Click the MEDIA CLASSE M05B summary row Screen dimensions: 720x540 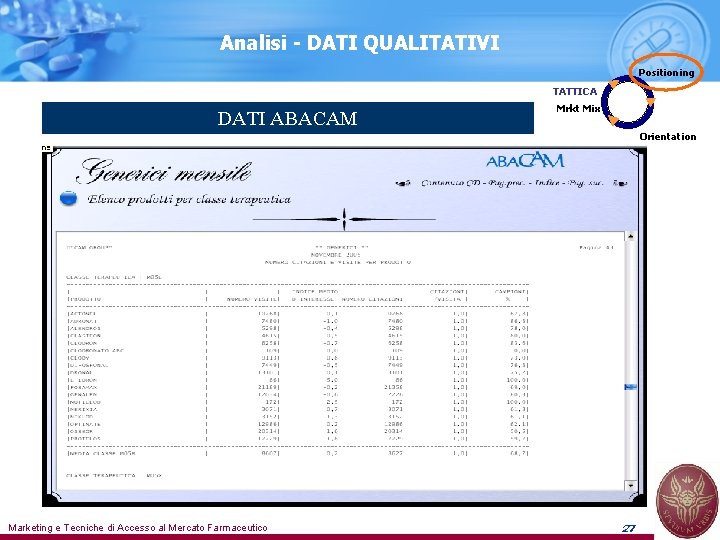[x=298, y=453]
